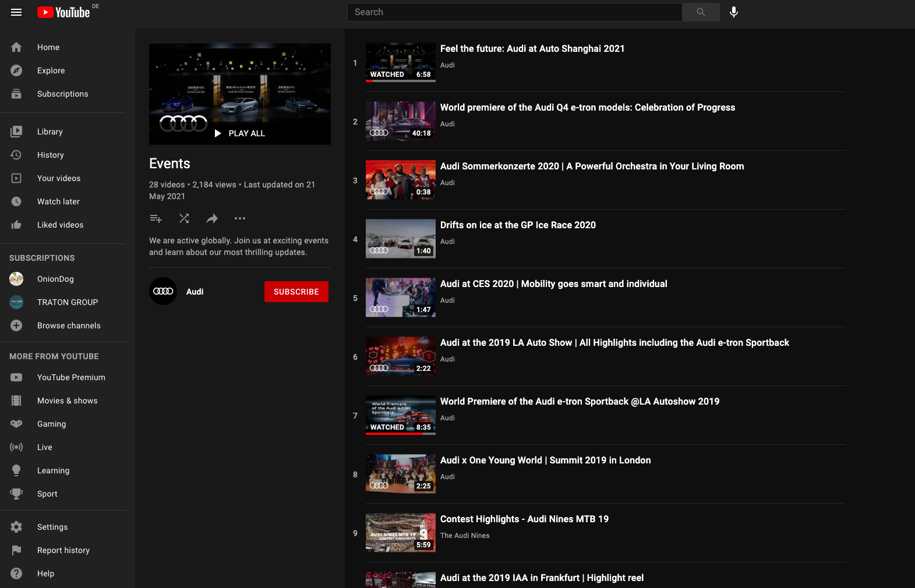Open Drifts on ice GP Ice Race title
Viewport: 915px width, 588px height.
click(x=518, y=225)
